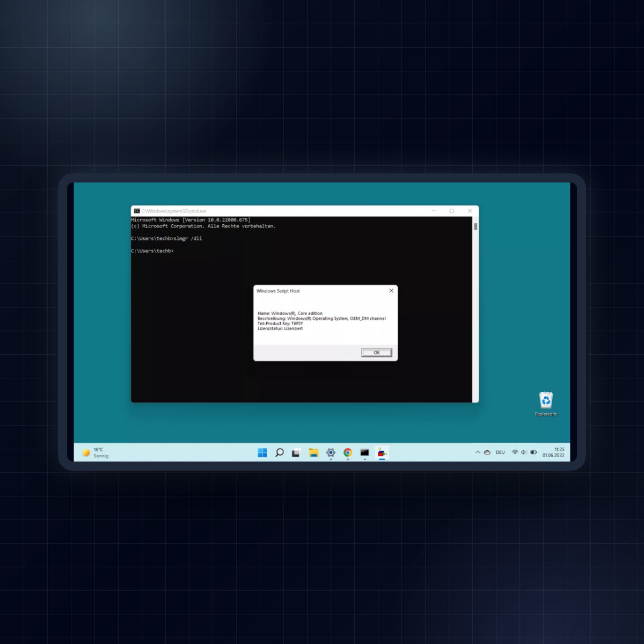This screenshot has width=644, height=644.
Task: Open taskbar Search magnifier
Action: [280, 452]
